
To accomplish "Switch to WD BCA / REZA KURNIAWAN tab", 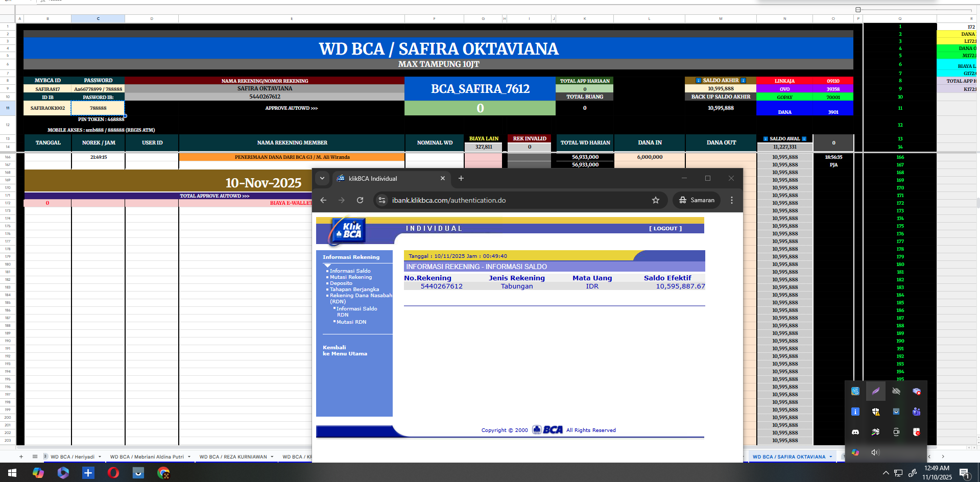I will 233,456.
